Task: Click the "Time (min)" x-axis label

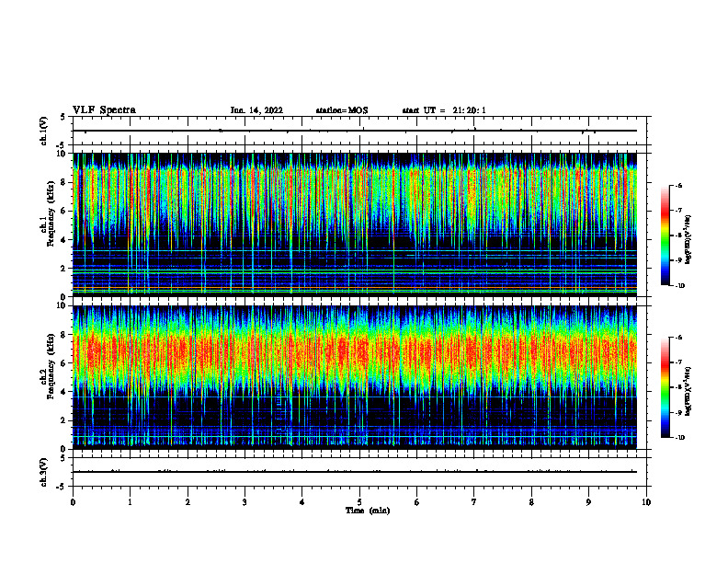Action: 368,511
